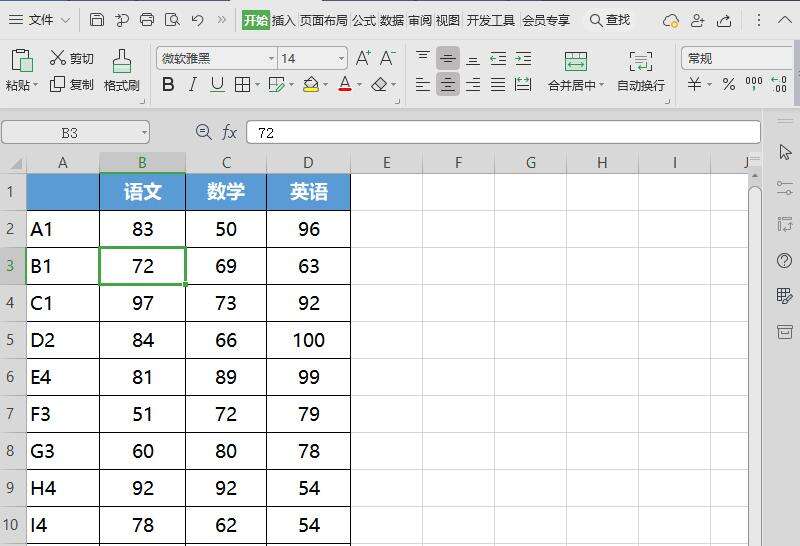
Task: Decrease font size with A- icon
Action: click(388, 58)
